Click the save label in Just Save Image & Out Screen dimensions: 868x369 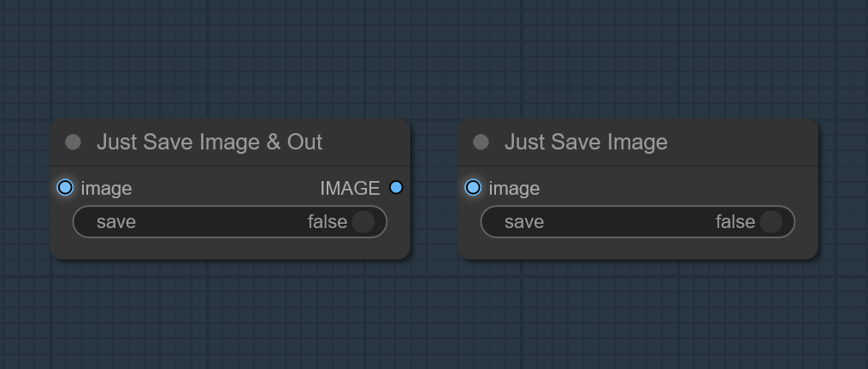click(x=116, y=222)
